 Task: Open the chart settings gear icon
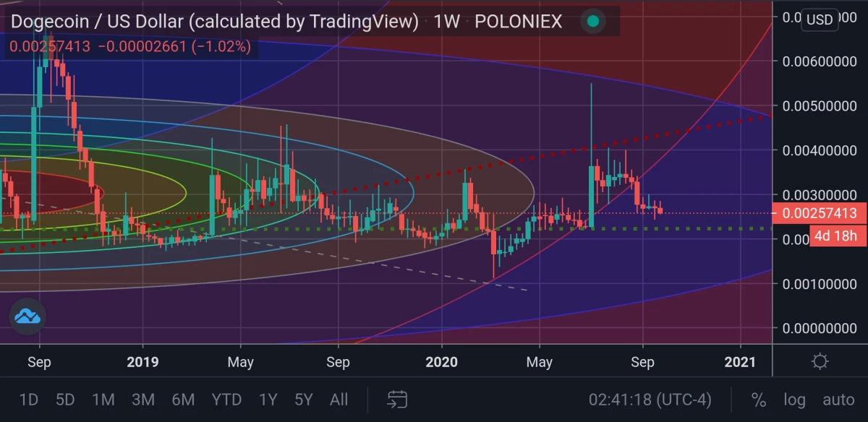820,361
